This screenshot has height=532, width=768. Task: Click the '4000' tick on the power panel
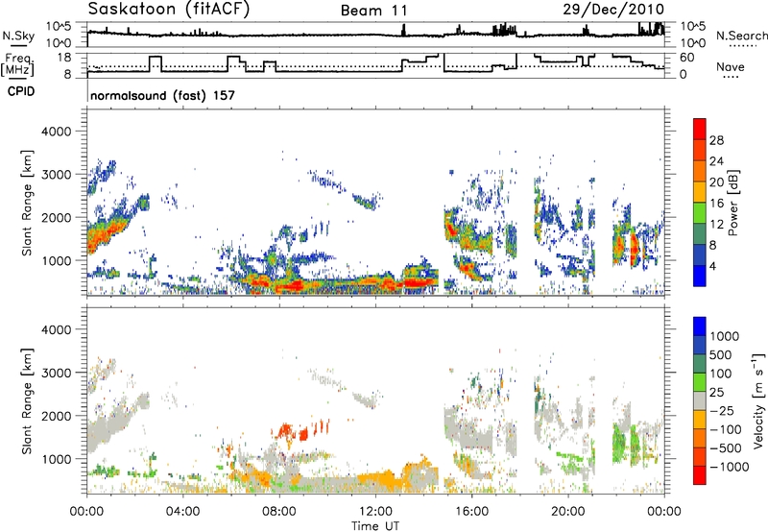pos(57,132)
